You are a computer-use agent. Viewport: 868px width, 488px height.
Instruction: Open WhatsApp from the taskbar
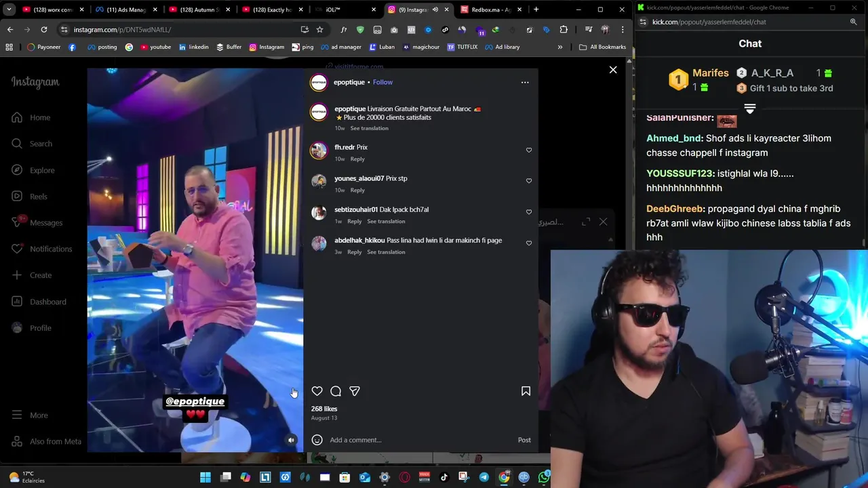[544, 477]
